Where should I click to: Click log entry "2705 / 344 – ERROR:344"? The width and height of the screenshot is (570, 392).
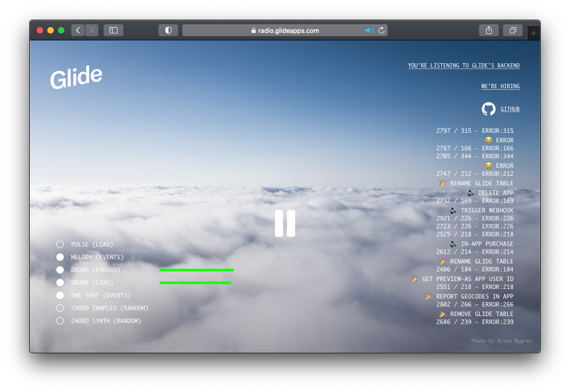tap(475, 156)
